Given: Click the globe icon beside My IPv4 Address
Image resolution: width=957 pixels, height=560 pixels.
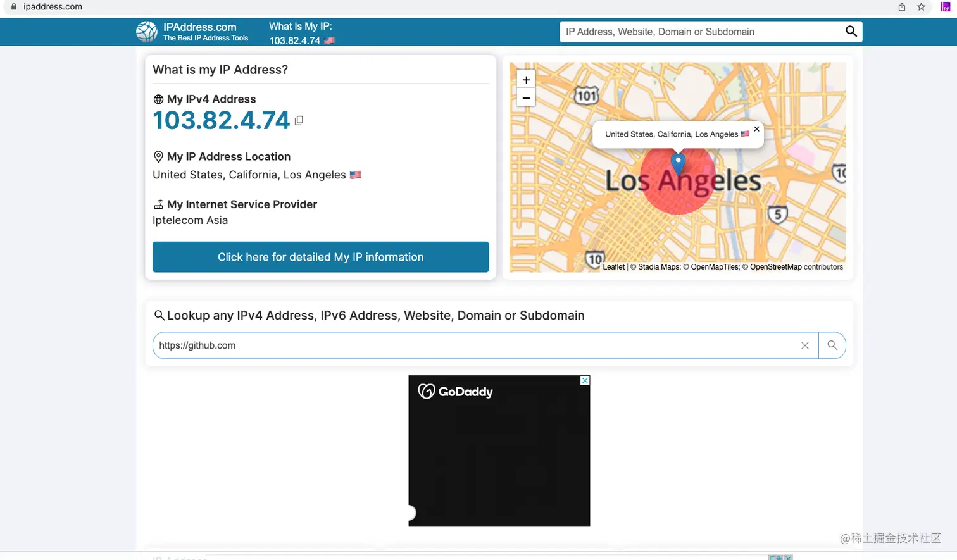Looking at the screenshot, I should [x=158, y=99].
